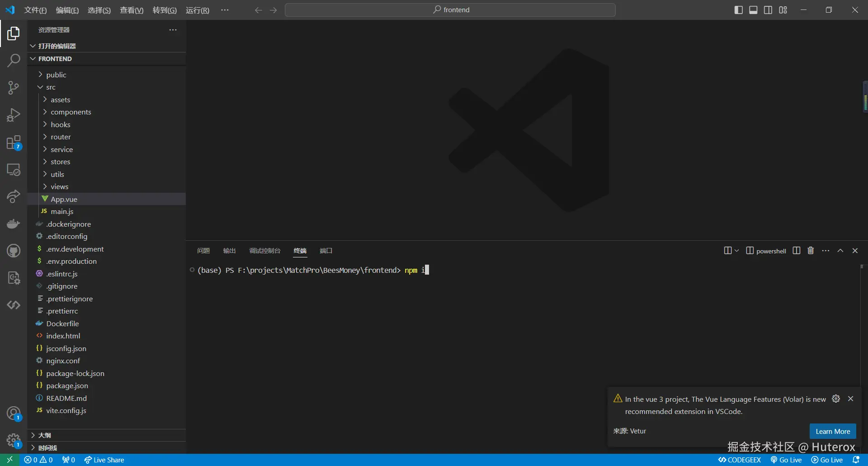The image size is (868, 466).
Task: Open errors and warnings status item
Action: (38, 460)
